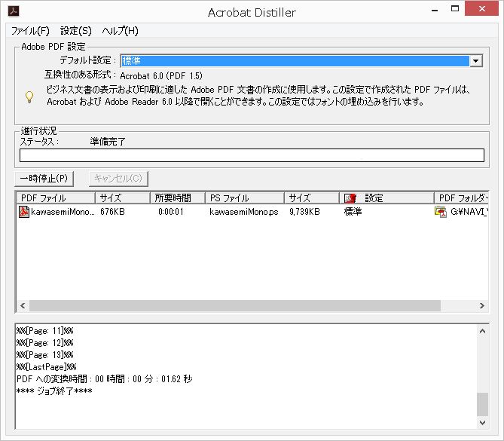Click the kawasemiMono.ps file name
This screenshot has height=441, width=504.
point(244,212)
